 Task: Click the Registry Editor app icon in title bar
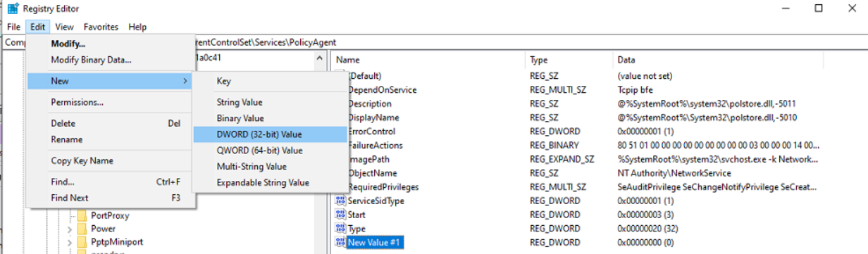[x=11, y=9]
